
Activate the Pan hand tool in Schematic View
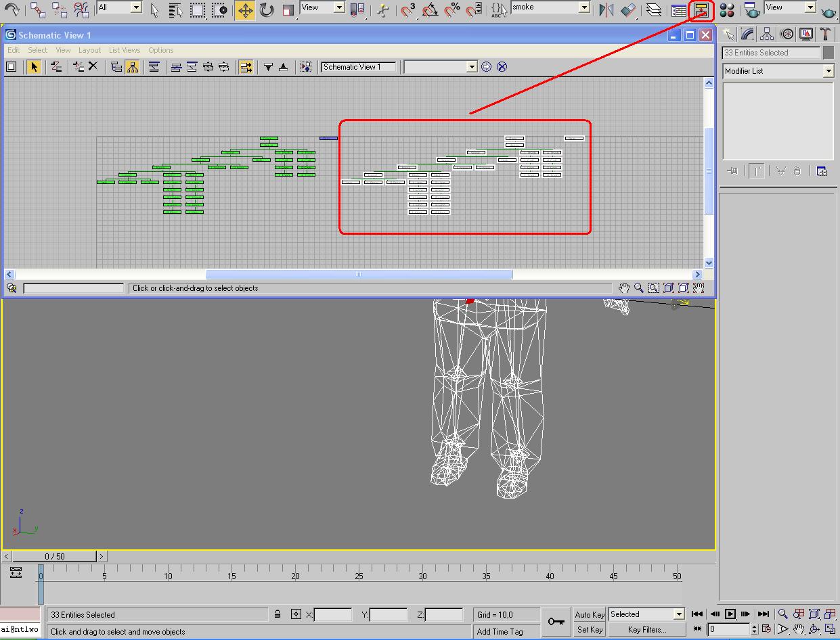(x=624, y=288)
